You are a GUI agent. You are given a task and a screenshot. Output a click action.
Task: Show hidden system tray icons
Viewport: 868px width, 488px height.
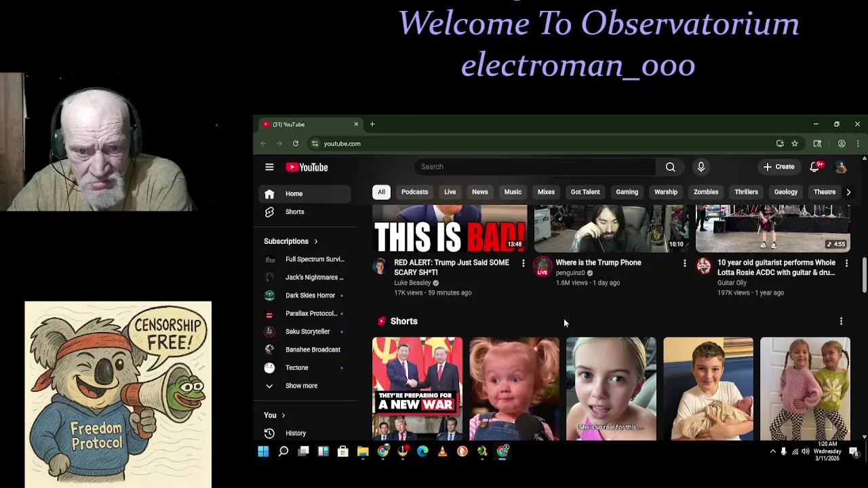pos(772,451)
